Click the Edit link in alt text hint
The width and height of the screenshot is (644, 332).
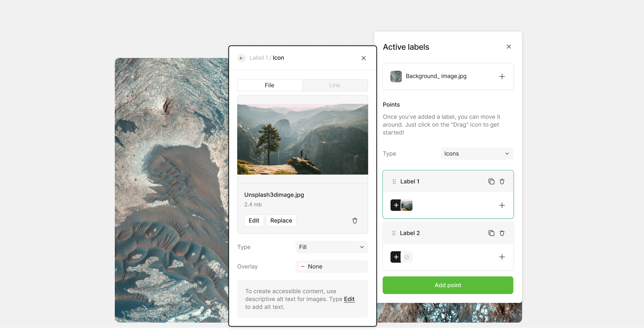pos(349,299)
